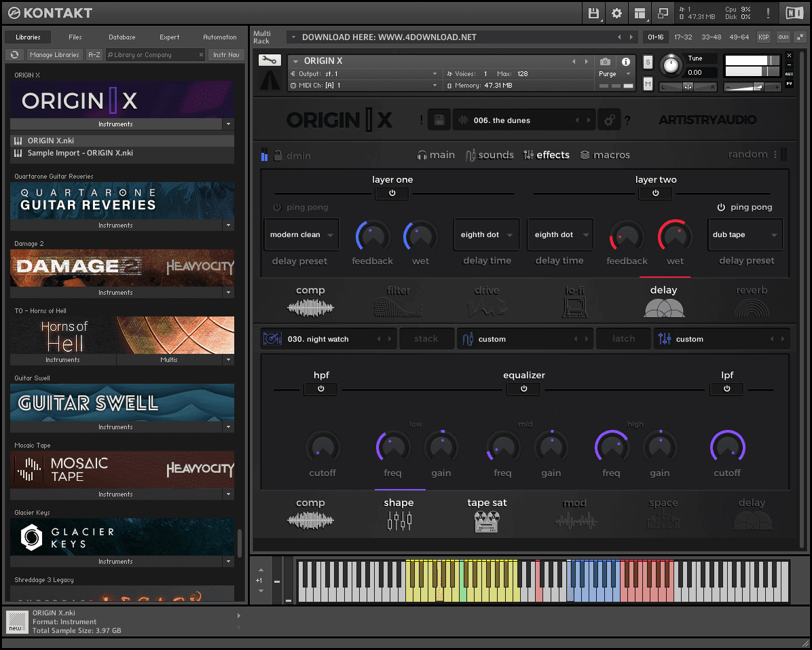Open the modern clean delay preset dropdown
This screenshot has width=812, height=650.
coord(301,234)
